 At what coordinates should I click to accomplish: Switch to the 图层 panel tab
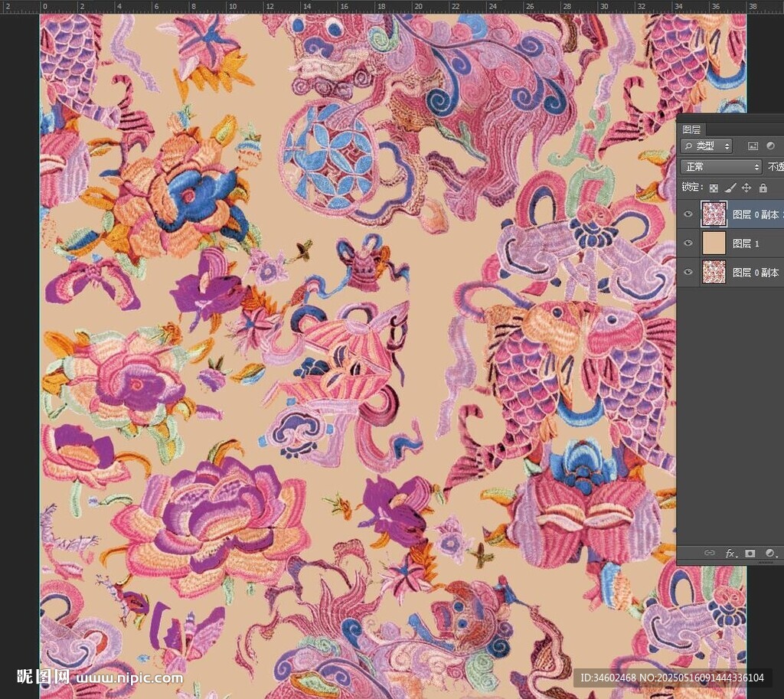click(x=691, y=129)
